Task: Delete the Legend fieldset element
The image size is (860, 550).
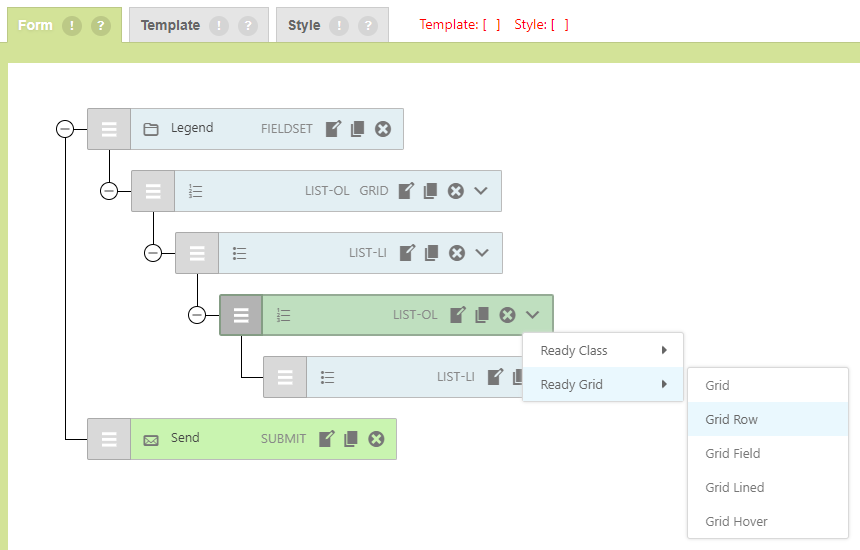Action: (x=383, y=129)
